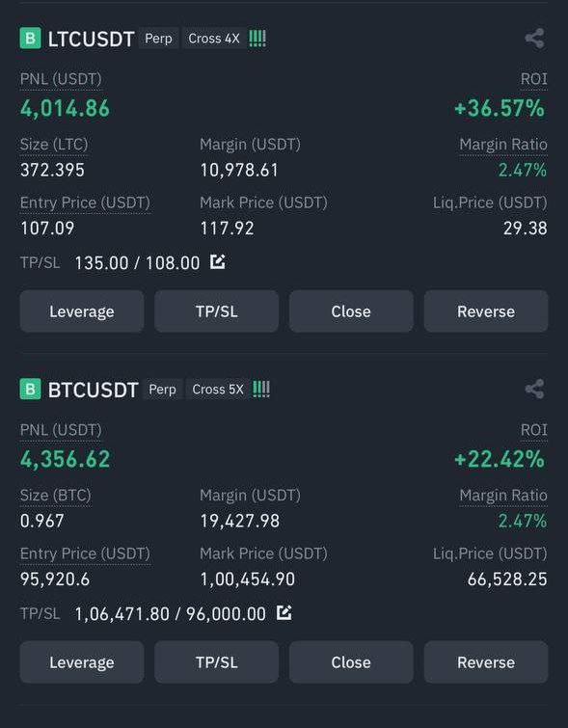Open Leverage settings for BTCUSDT
568x728 pixels.
tap(82, 662)
